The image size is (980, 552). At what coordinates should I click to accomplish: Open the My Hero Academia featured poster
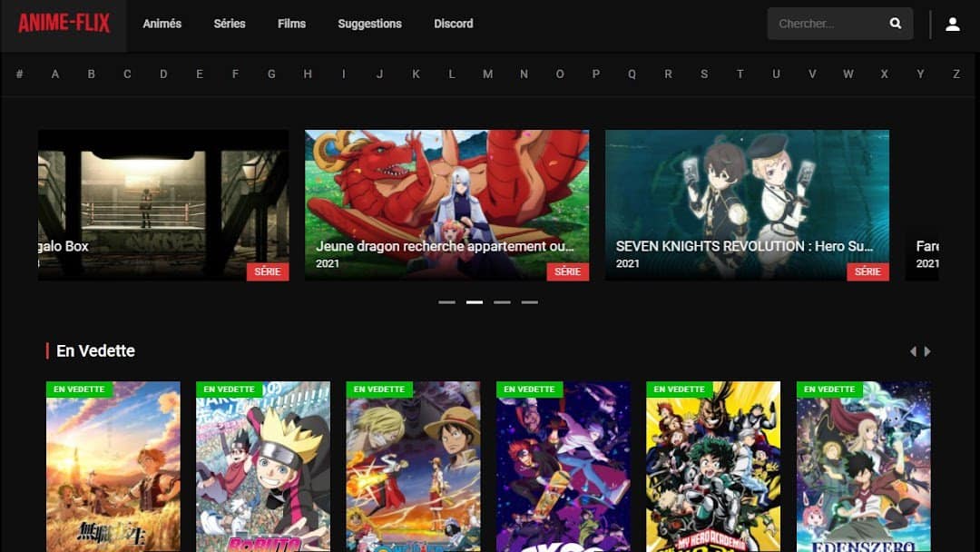(713, 467)
